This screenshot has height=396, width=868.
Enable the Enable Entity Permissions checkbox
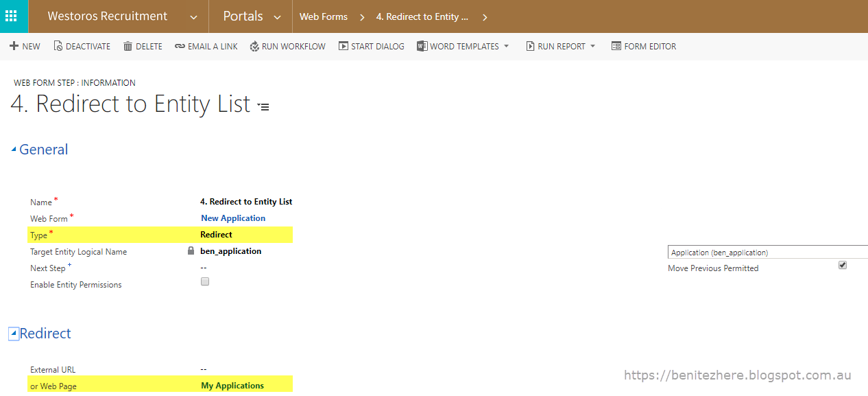click(x=204, y=281)
